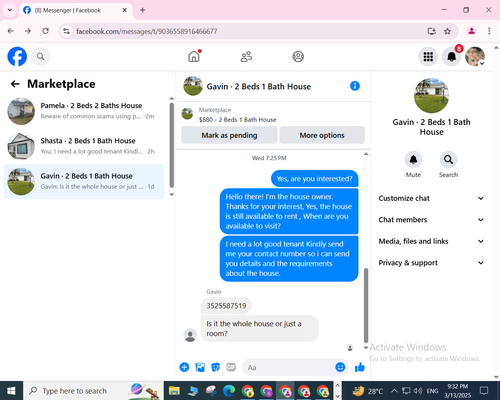The height and width of the screenshot is (400, 500).
Task: Click Mark as pending
Action: 229,135
